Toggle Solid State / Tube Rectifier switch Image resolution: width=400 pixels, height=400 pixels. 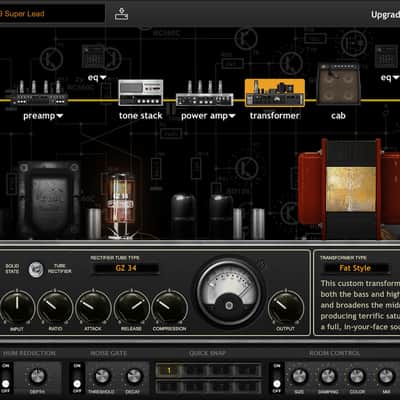[36, 270]
